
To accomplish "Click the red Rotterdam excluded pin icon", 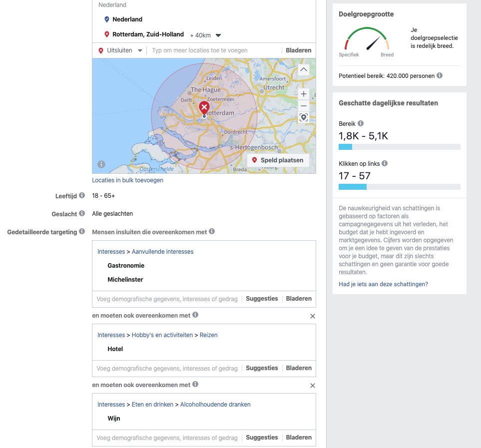I will [107, 34].
